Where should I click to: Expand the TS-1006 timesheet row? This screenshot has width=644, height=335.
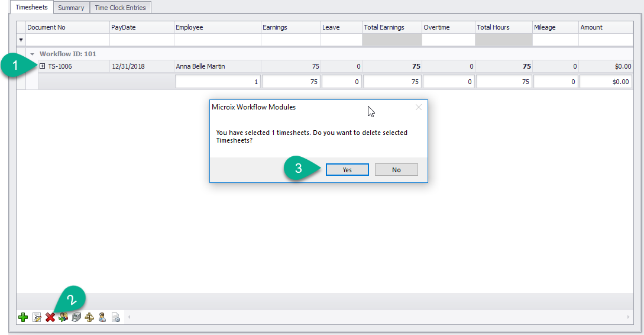[x=43, y=66]
